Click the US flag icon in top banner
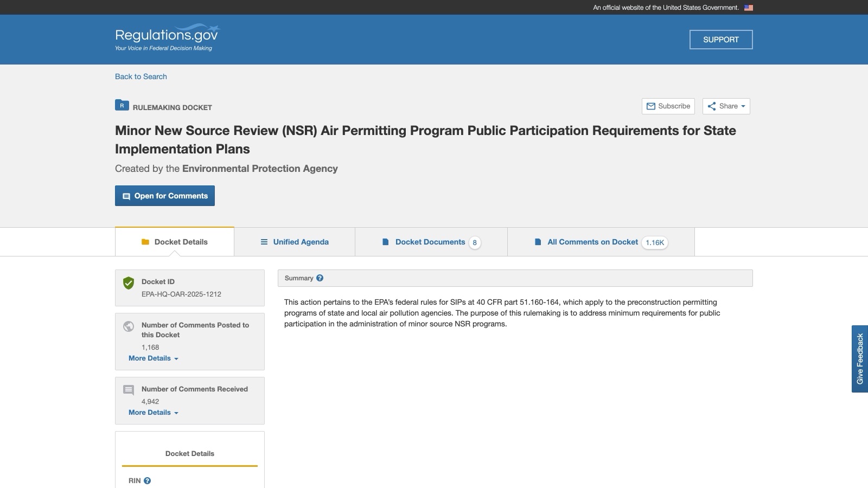Screen dimensions: 868x488 pos(749,8)
